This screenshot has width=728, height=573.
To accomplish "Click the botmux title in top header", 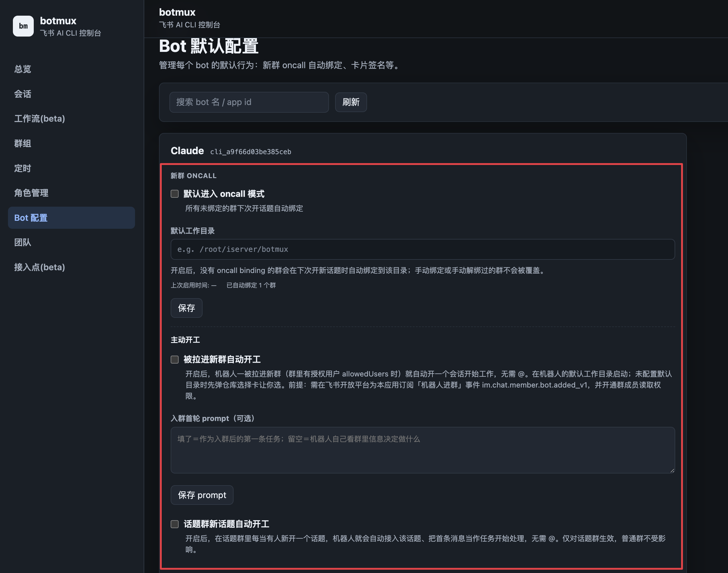I will [177, 12].
